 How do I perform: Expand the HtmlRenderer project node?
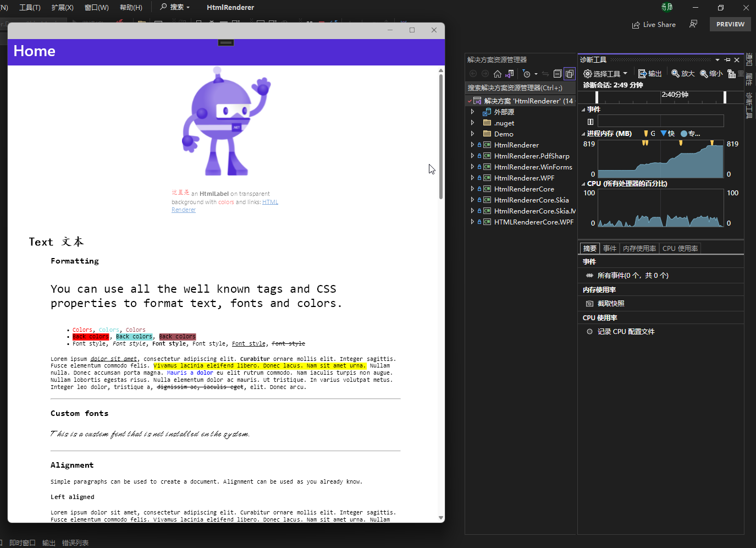pyautogui.click(x=472, y=145)
